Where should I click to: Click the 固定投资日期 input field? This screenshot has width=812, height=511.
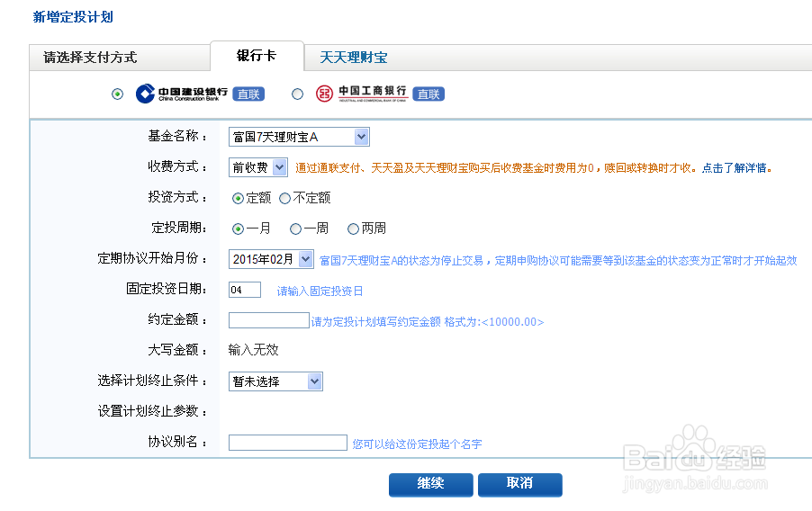tap(245, 290)
